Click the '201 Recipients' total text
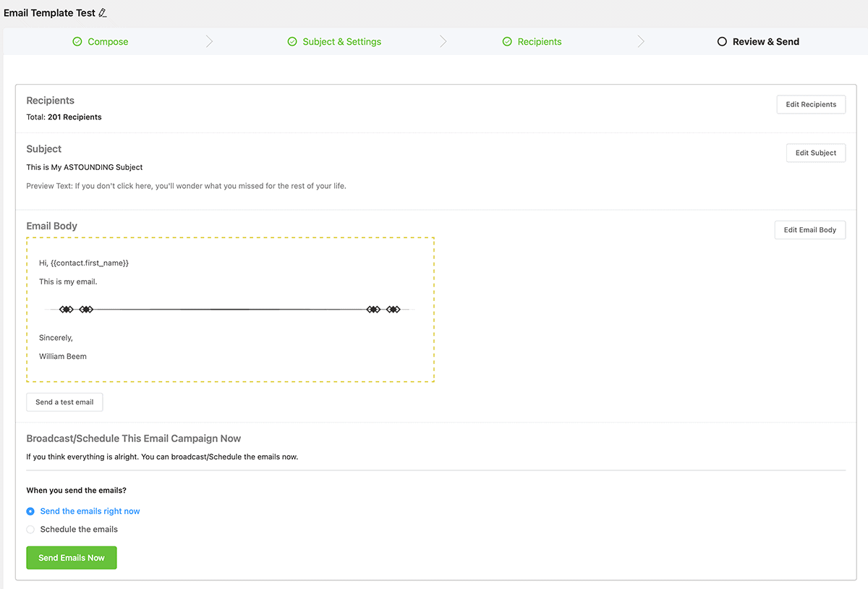868x589 pixels. [75, 117]
